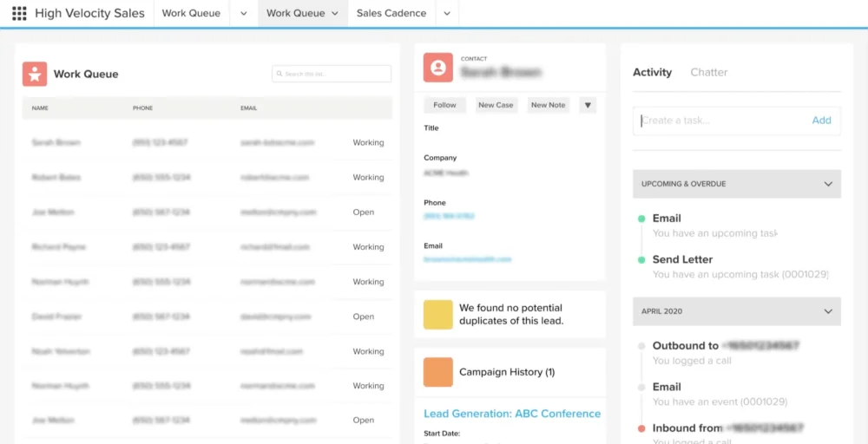Switch to the Chatter tab

[708, 73]
